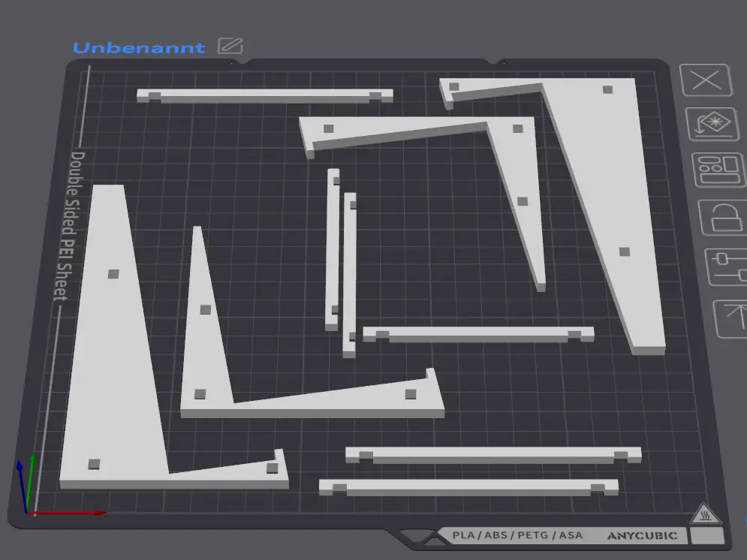Select the left vertical bar in the plate center
This screenshot has height=560, width=747.
coord(333,249)
